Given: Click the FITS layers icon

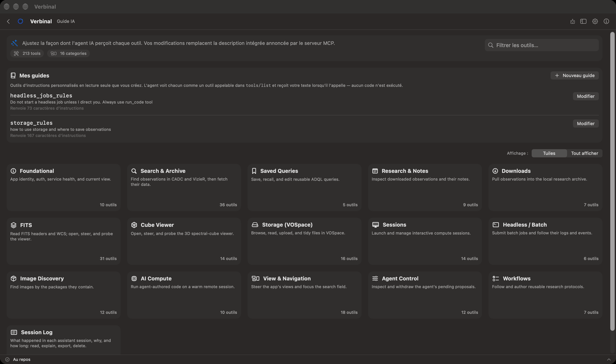Looking at the screenshot, I should coord(13,225).
